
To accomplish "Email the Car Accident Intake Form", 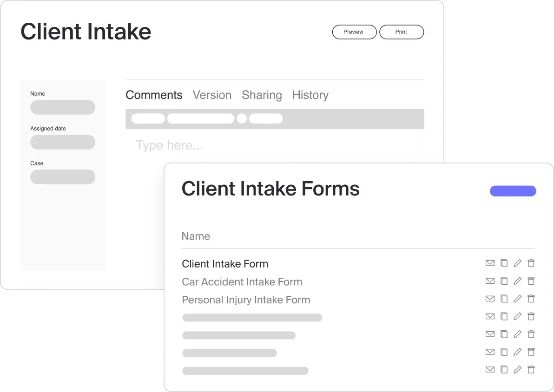I will pyautogui.click(x=490, y=281).
